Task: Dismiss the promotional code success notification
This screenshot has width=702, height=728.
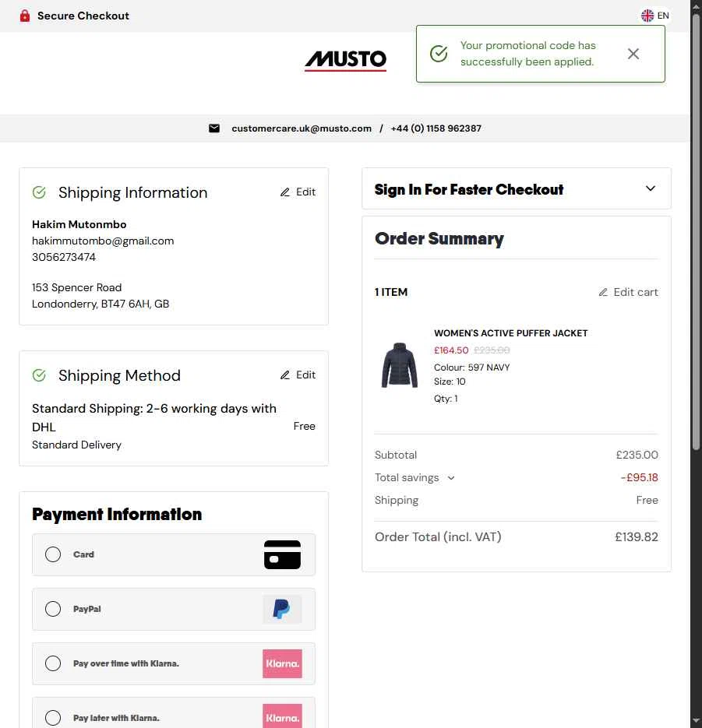Action: pos(633,54)
